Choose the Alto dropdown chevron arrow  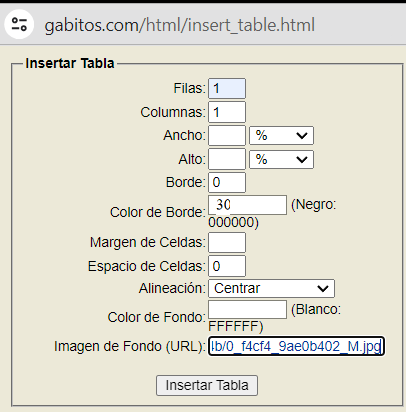click(x=302, y=160)
